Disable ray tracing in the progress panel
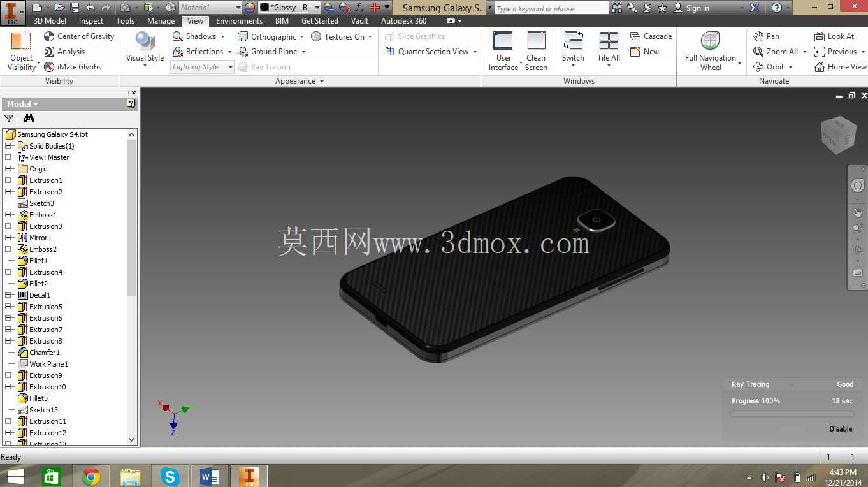Screen dimensions: 868x487 click(x=841, y=429)
